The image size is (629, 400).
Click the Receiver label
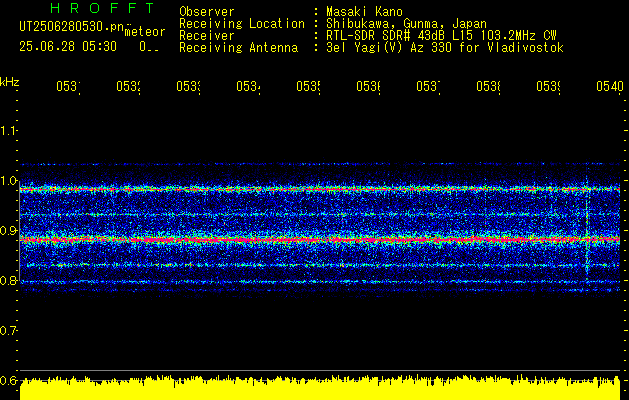point(207,36)
